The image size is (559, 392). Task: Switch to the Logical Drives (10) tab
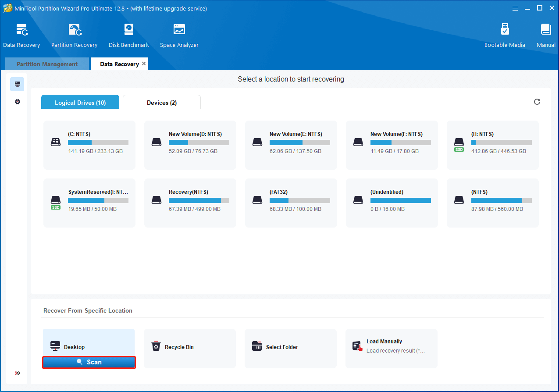pos(80,102)
